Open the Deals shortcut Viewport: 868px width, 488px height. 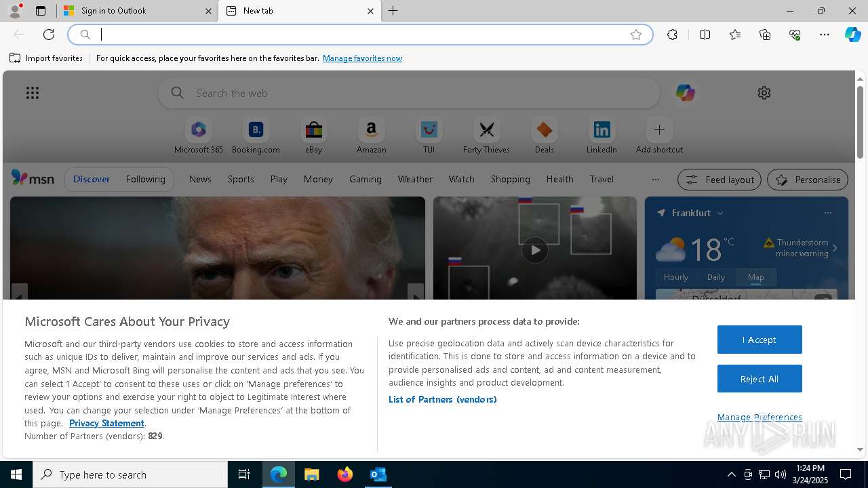click(x=544, y=136)
